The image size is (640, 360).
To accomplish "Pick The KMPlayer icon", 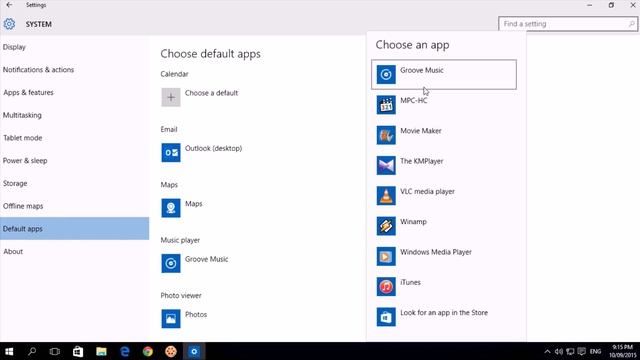I will pyautogui.click(x=386, y=165).
